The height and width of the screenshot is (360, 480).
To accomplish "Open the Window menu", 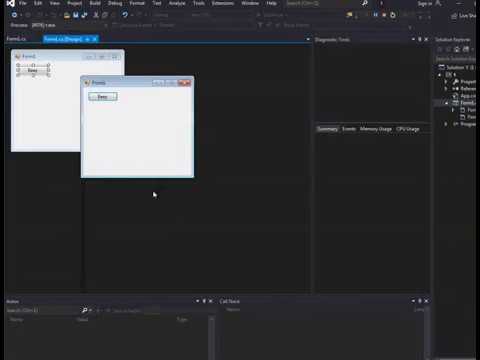I will (x=250, y=3).
